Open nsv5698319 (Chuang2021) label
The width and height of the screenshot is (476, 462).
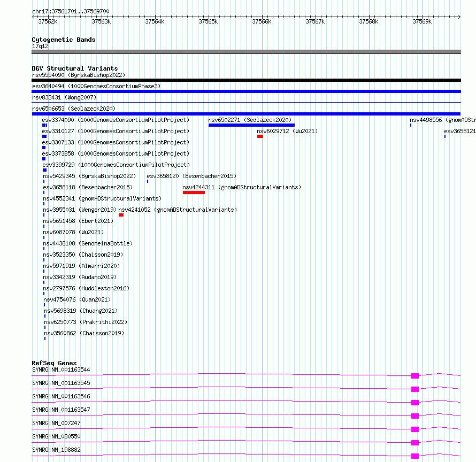click(x=81, y=311)
